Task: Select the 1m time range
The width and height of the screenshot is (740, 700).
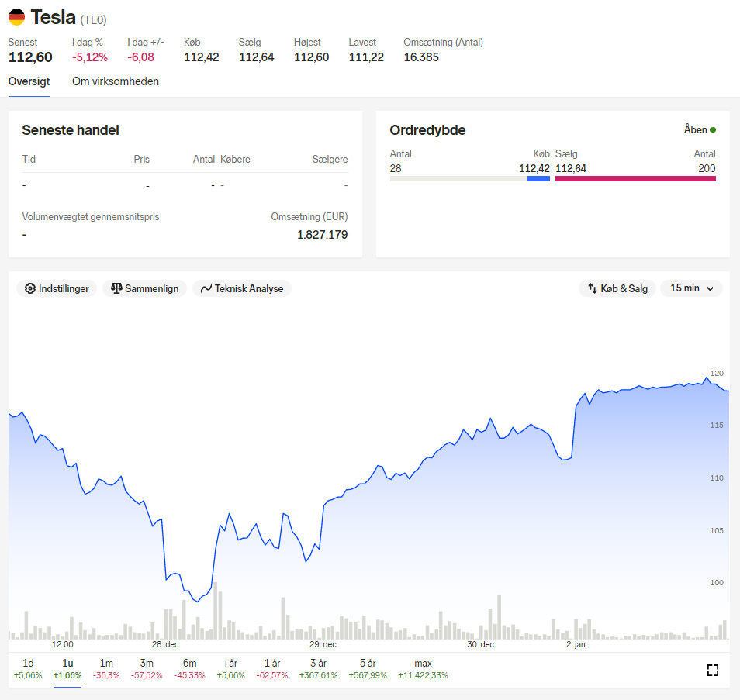Action: [106, 669]
